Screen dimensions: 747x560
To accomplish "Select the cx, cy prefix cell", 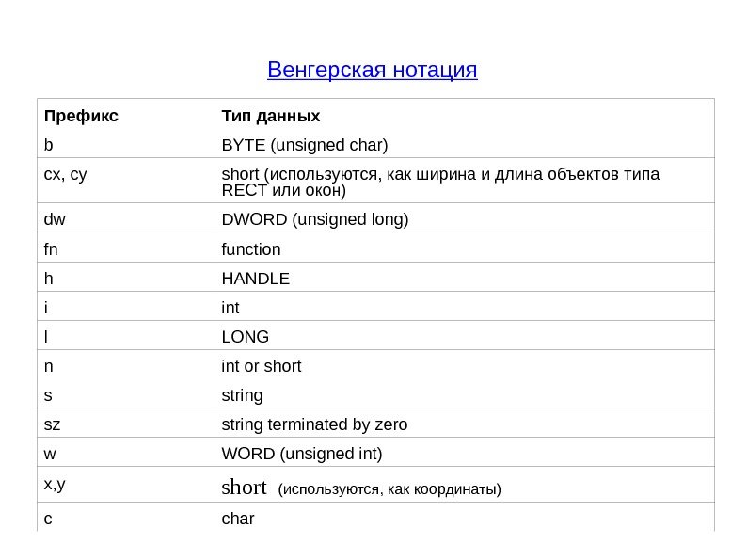I will [x=65, y=174].
